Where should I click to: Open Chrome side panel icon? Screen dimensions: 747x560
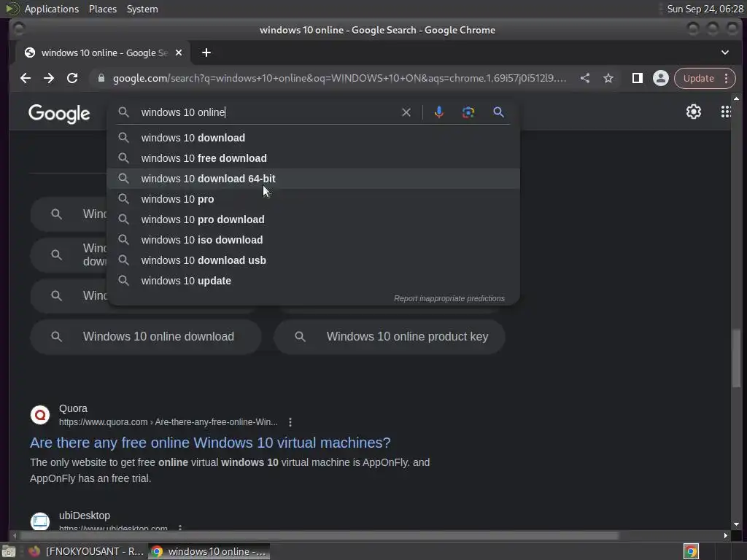[637, 78]
